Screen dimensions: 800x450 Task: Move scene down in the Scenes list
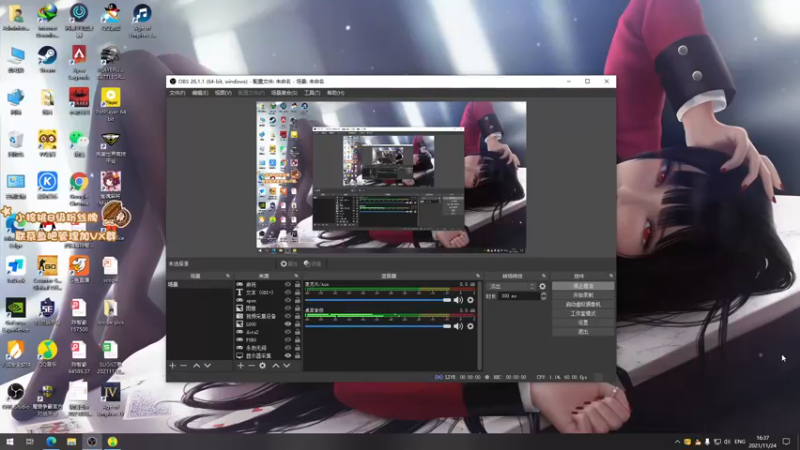pos(208,366)
